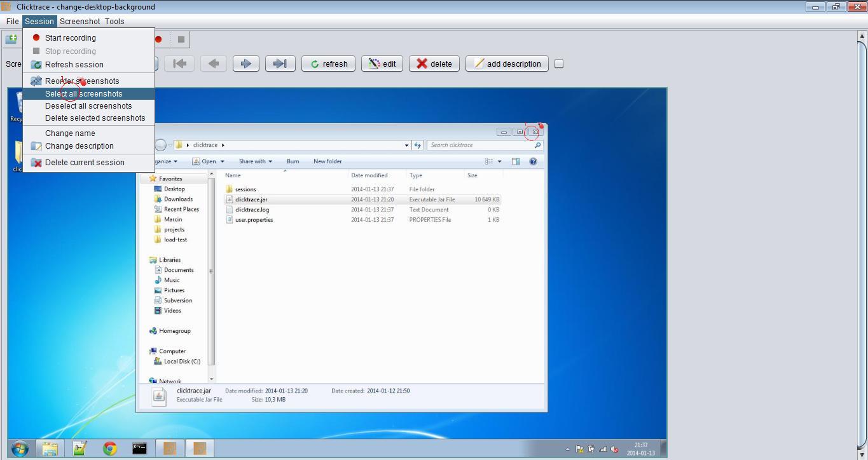868x460 pixels.
Task: Close the open Session menu
Action: tap(39, 21)
